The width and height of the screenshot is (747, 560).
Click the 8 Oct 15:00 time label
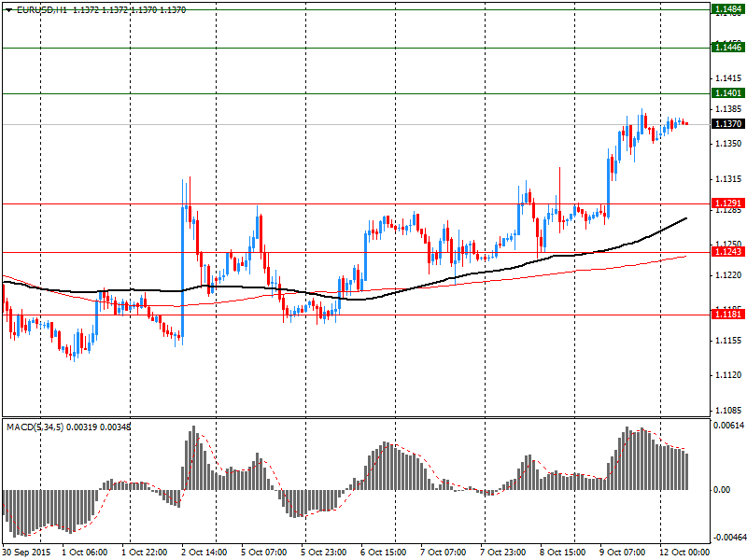click(563, 553)
